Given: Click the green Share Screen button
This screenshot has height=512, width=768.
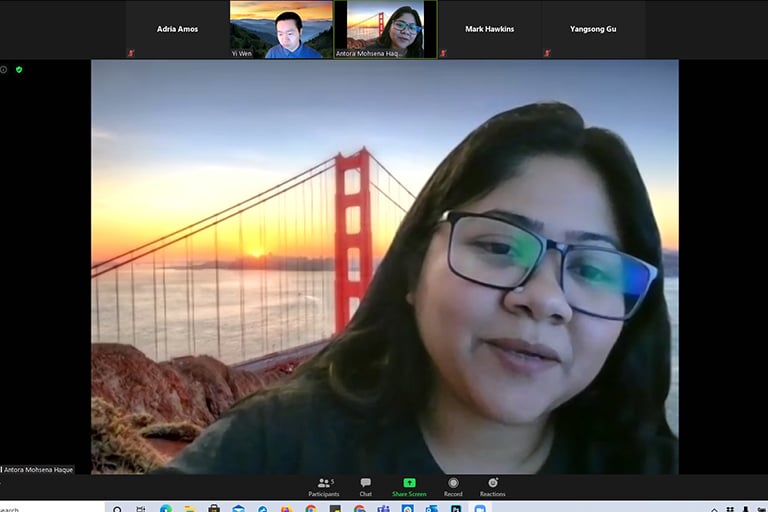Looking at the screenshot, I should (x=409, y=486).
